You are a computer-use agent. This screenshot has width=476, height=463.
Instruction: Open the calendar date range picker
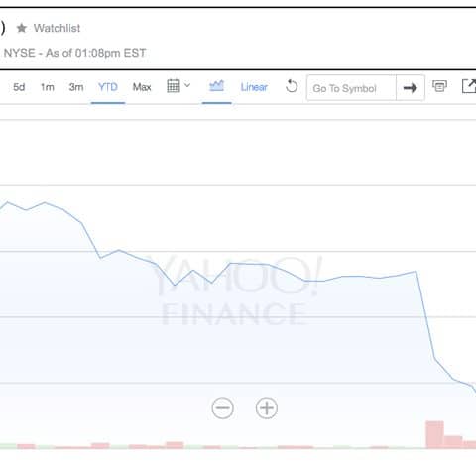point(174,86)
